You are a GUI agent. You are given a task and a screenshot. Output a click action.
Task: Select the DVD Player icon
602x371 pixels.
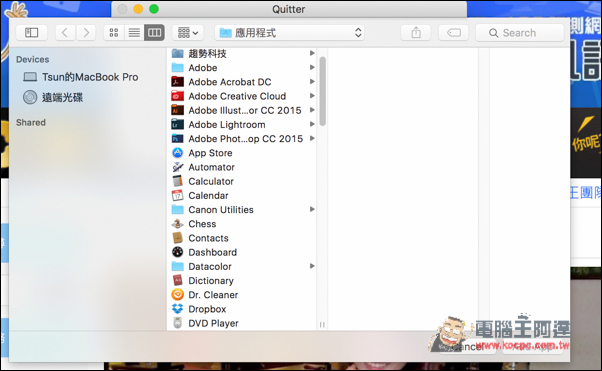(x=177, y=323)
